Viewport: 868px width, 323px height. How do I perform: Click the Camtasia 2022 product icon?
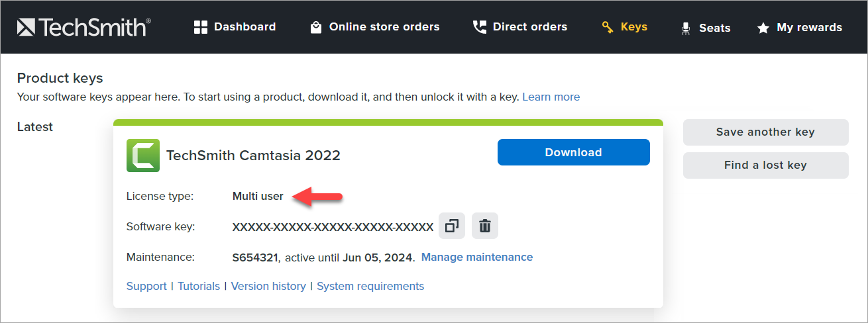(x=143, y=156)
